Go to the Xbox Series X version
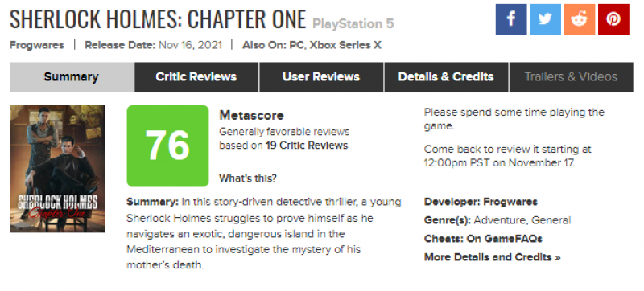The height and width of the screenshot is (291, 644). tap(345, 45)
